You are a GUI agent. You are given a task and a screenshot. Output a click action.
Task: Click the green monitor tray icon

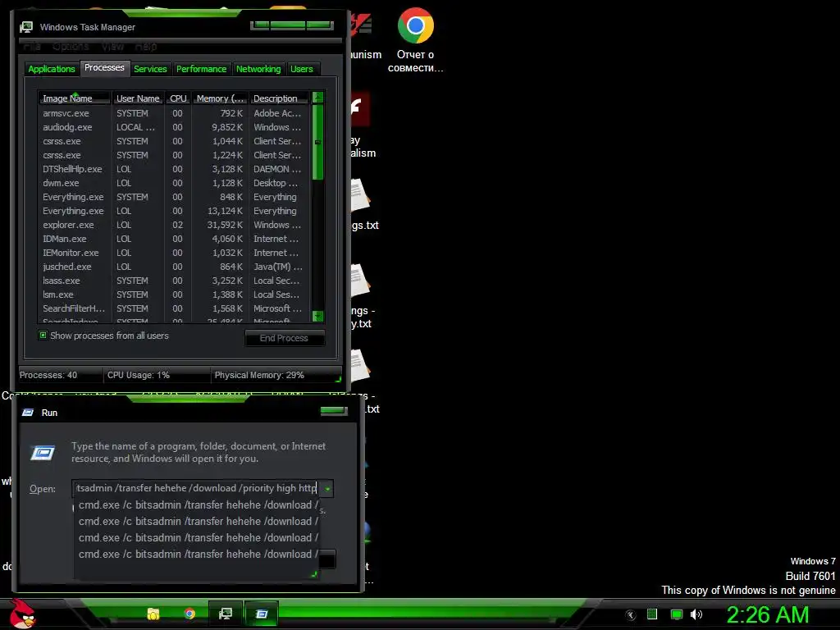pyautogui.click(x=677, y=614)
